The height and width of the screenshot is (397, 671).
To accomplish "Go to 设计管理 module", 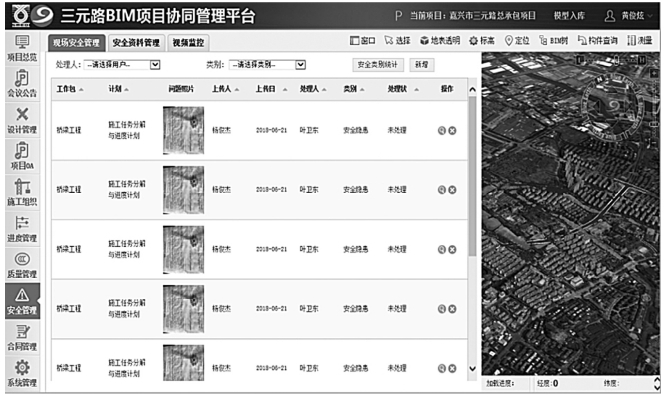I will pos(22,121).
